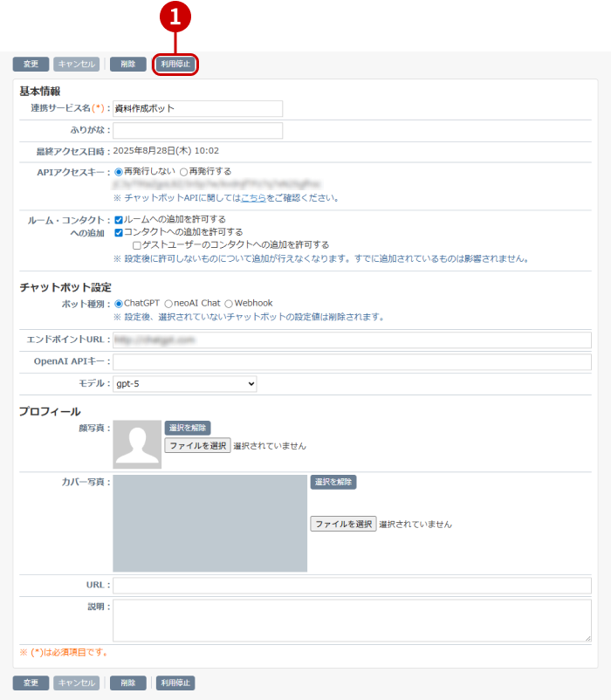Choose neoAI Chat bot type

coord(168,304)
